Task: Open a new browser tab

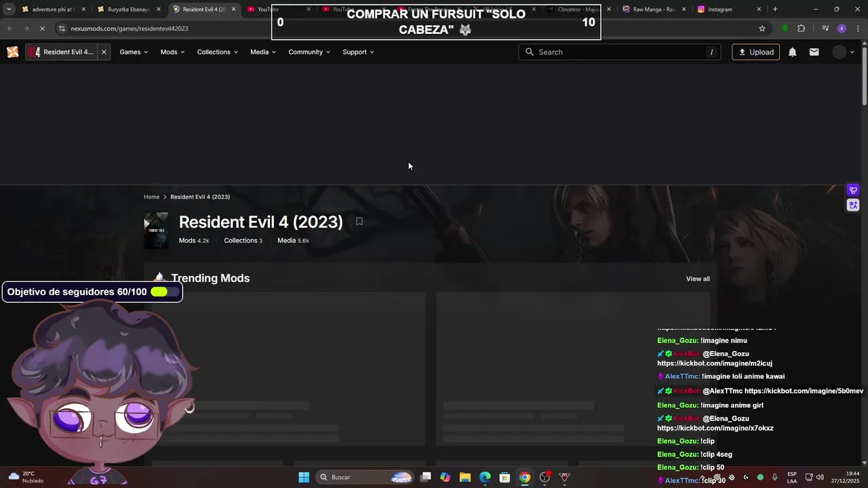Action: [775, 9]
